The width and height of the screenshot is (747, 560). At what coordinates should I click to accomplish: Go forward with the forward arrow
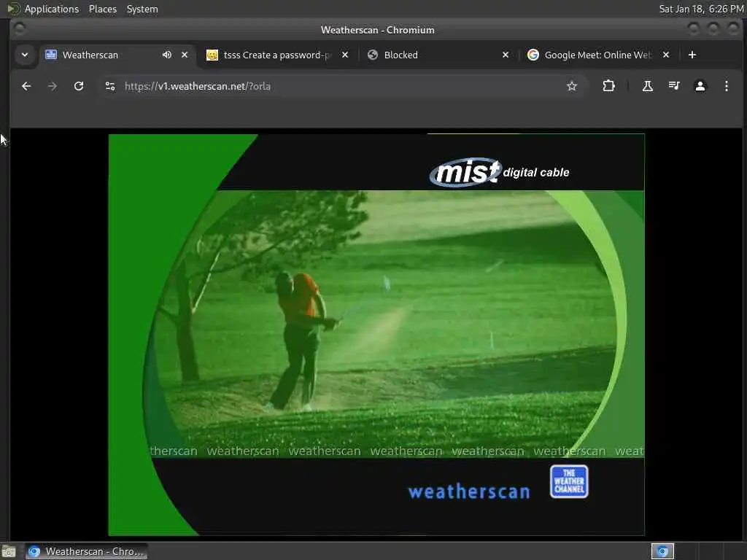53,86
